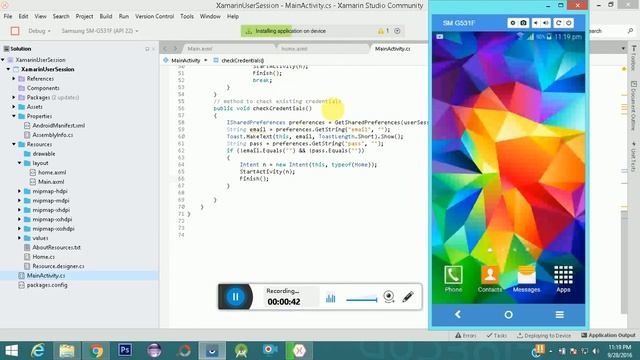Open the Build menu
The image size is (640, 360).
106,16
